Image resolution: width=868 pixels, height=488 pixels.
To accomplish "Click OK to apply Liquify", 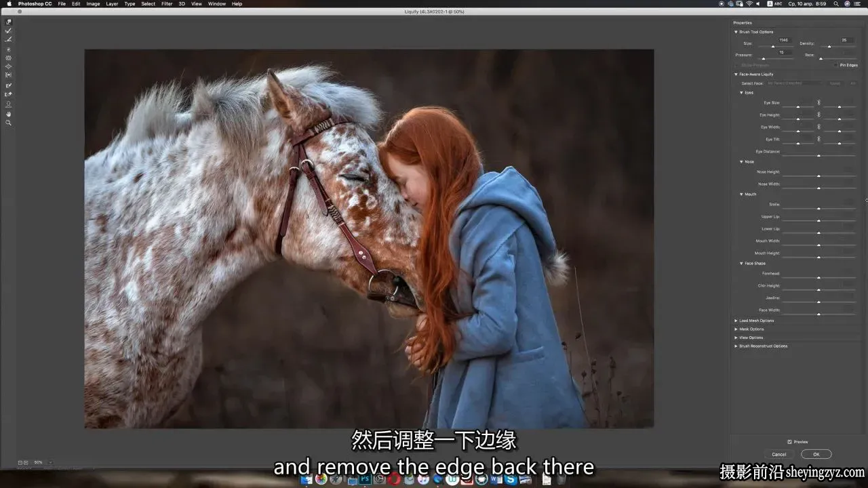I will click(x=816, y=454).
